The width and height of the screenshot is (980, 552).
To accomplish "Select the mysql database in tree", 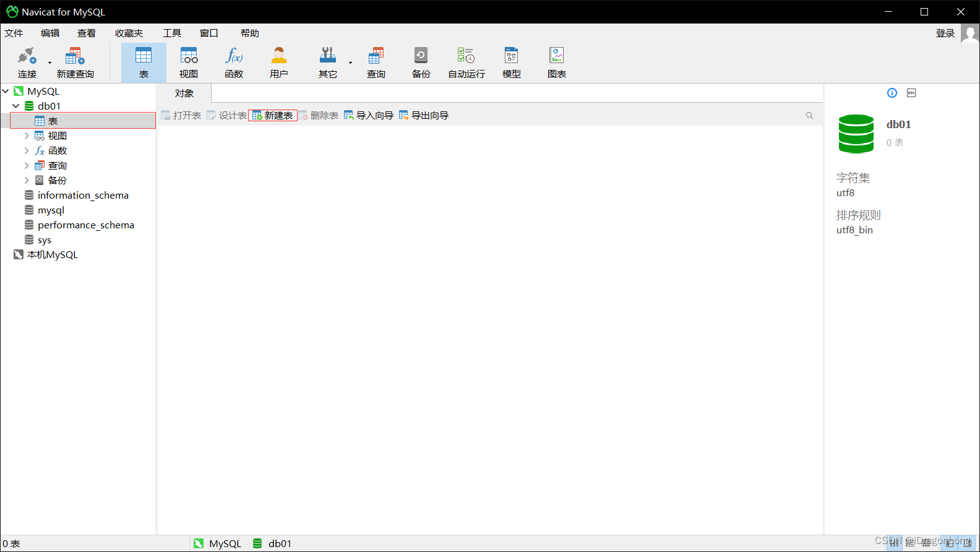I will coord(51,210).
